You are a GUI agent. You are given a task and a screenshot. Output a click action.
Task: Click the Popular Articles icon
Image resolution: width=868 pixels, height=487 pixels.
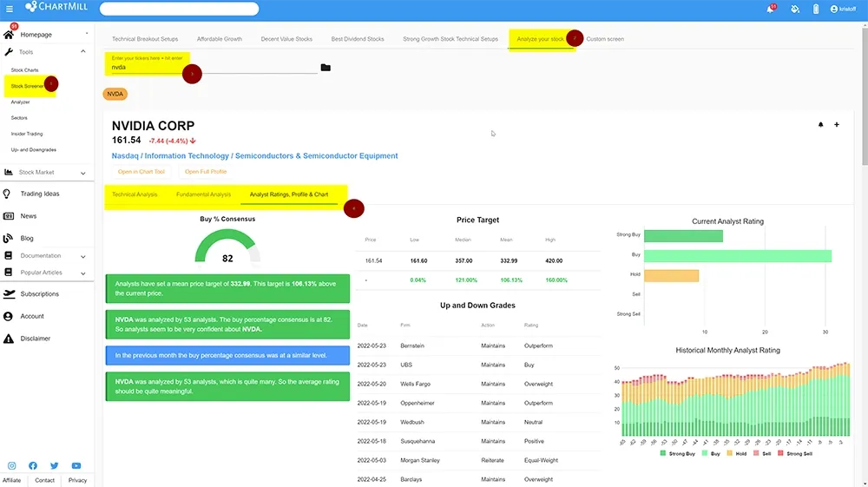[9, 273]
